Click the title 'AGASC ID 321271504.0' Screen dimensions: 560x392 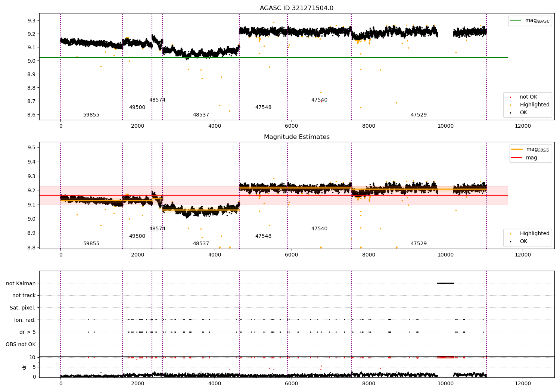(x=296, y=8)
